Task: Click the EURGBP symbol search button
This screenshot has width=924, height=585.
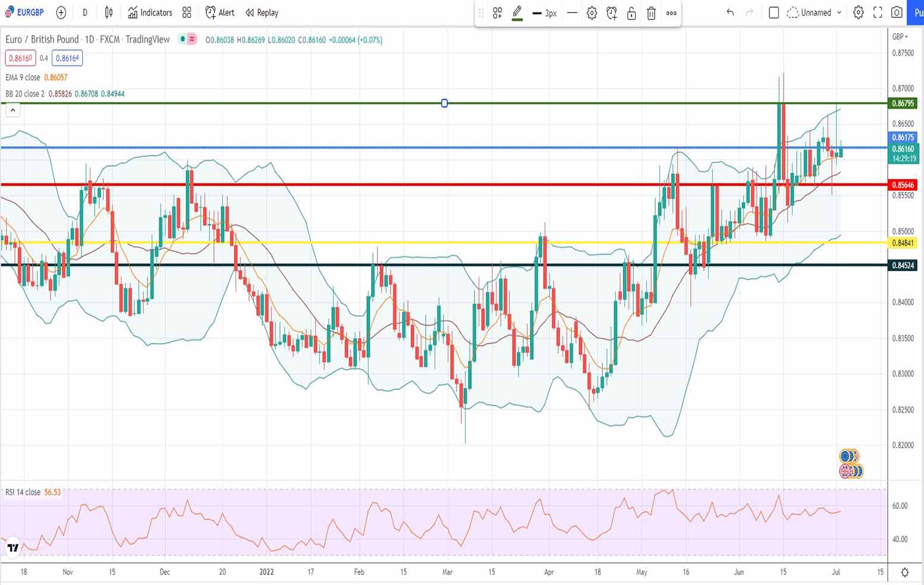Action: [x=25, y=12]
